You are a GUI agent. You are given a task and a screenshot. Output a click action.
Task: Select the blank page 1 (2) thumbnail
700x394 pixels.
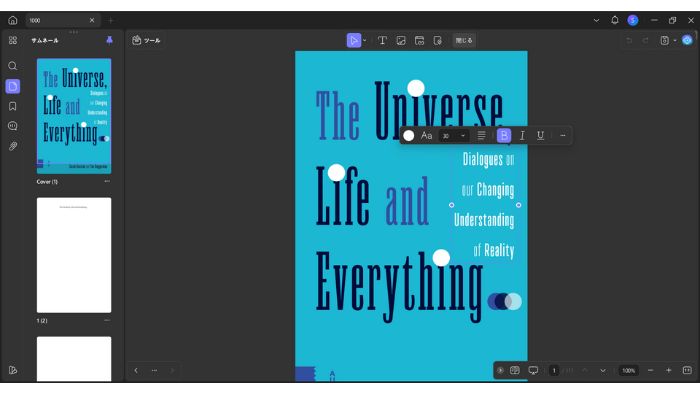pos(74,255)
